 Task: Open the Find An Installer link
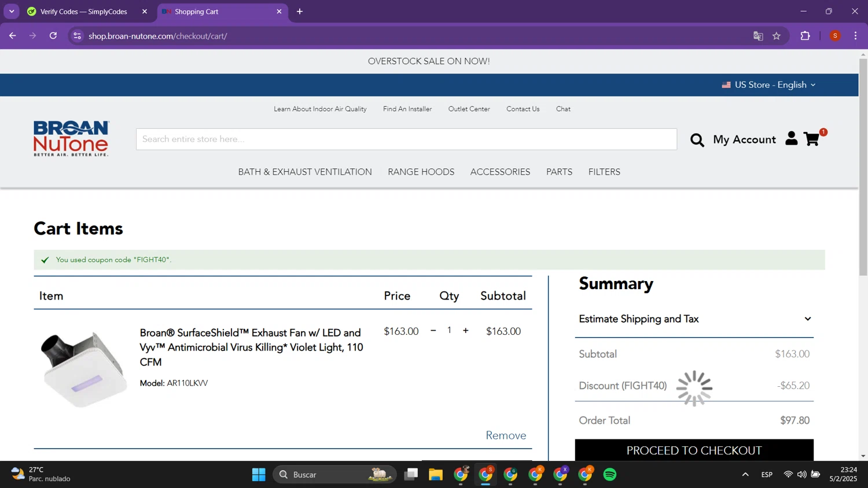tap(407, 109)
